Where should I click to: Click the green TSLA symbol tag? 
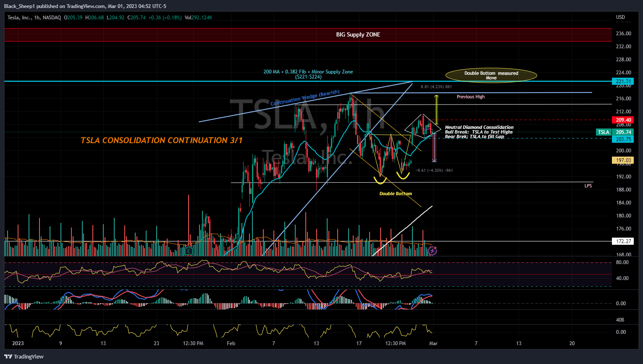point(604,132)
